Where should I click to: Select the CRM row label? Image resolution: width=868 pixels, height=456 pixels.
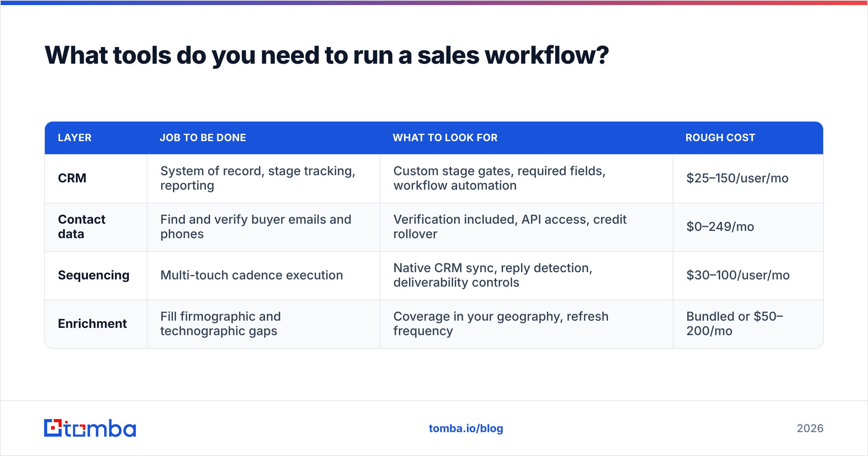pyautogui.click(x=72, y=178)
